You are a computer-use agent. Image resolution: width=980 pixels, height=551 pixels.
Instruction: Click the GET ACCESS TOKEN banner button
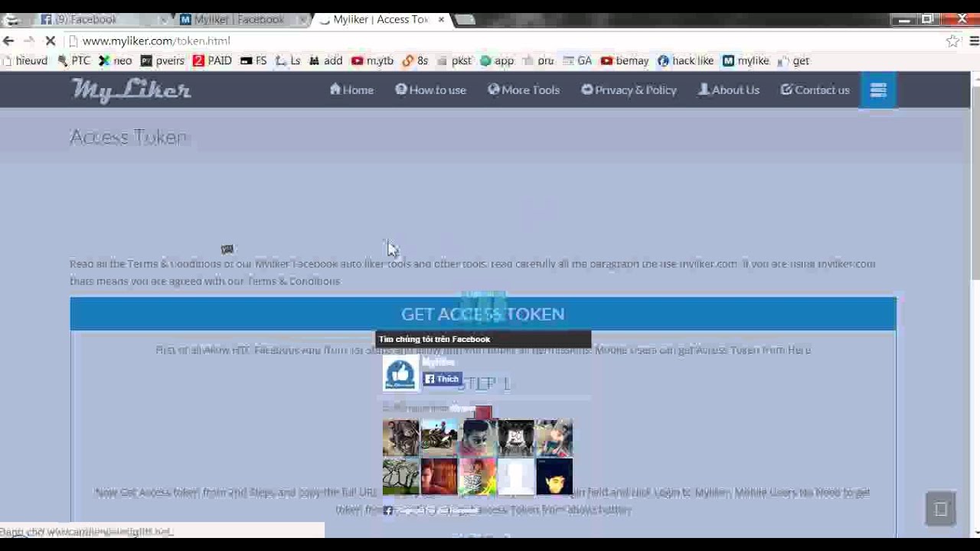(483, 314)
